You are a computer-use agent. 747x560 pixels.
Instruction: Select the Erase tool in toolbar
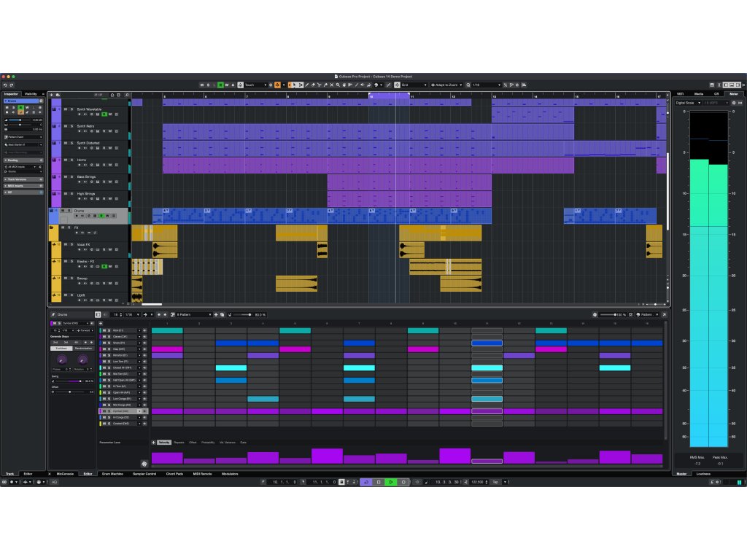click(313, 85)
